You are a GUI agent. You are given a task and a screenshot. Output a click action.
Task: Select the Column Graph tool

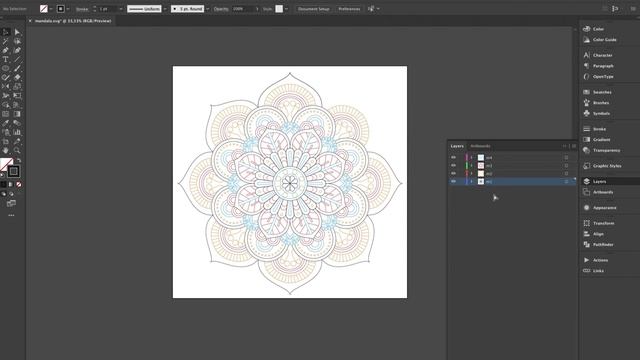[17, 132]
